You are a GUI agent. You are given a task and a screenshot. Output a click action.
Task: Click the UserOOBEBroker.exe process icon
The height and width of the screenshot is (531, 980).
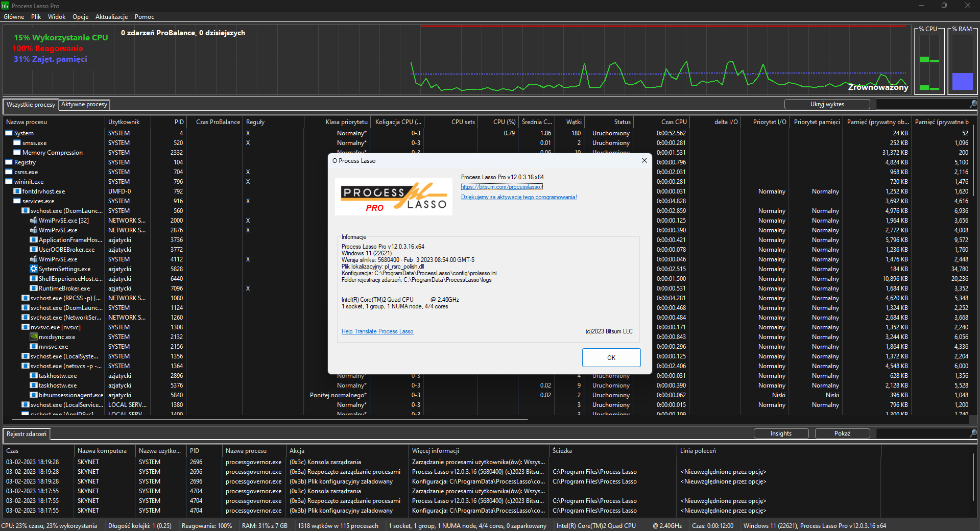click(34, 250)
